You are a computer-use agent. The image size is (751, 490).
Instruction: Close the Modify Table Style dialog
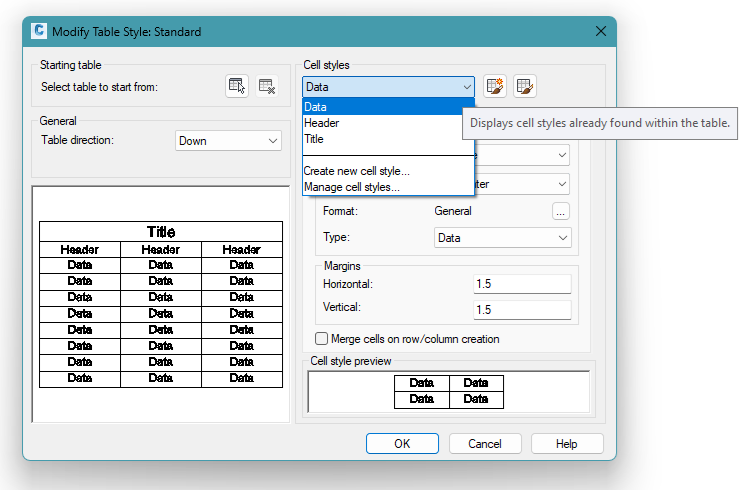click(601, 31)
